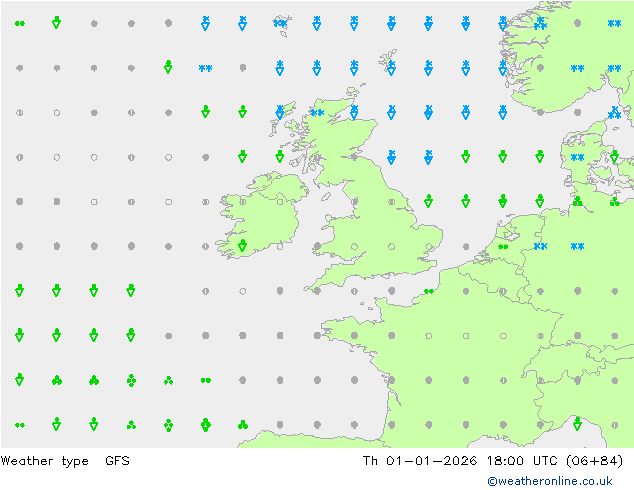Screen dimensions: 634x490
Task: Click the green cluster rain symbol off the north Spanish coast
Action: coord(243,425)
